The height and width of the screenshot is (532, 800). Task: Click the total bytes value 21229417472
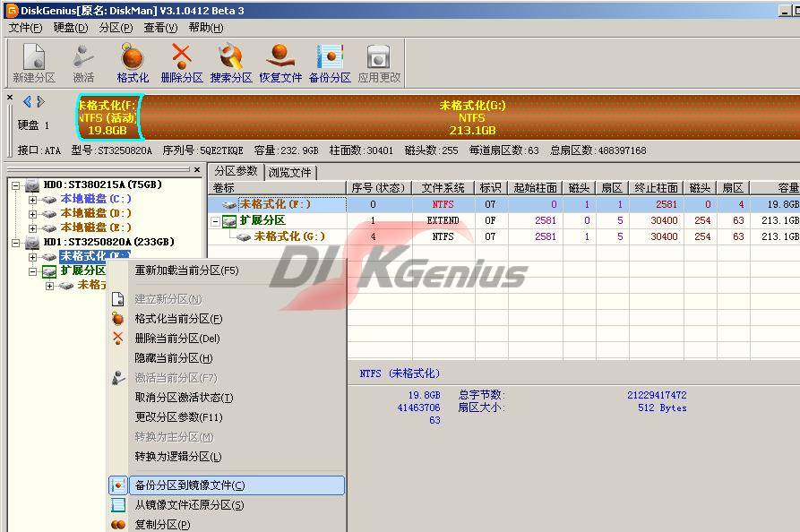(657, 395)
